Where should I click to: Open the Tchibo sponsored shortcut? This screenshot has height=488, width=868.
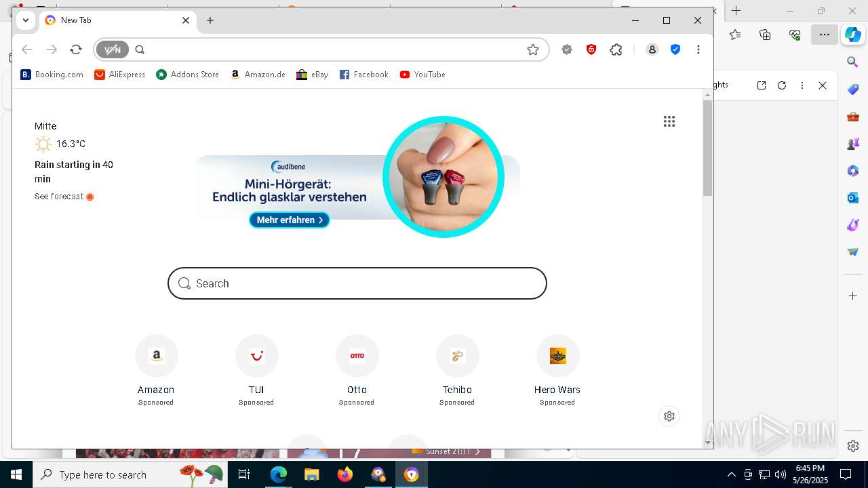pos(457,370)
